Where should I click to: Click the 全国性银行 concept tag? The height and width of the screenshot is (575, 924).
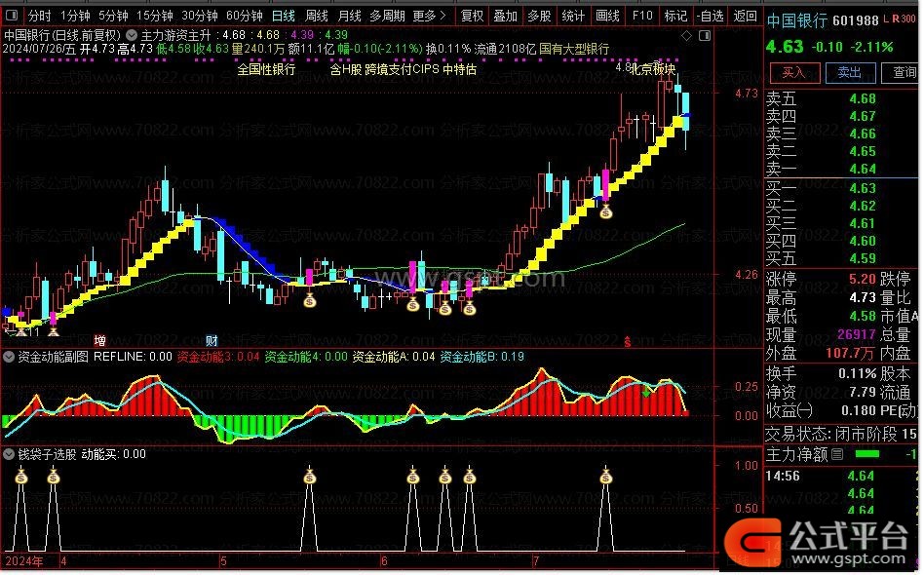[266, 69]
